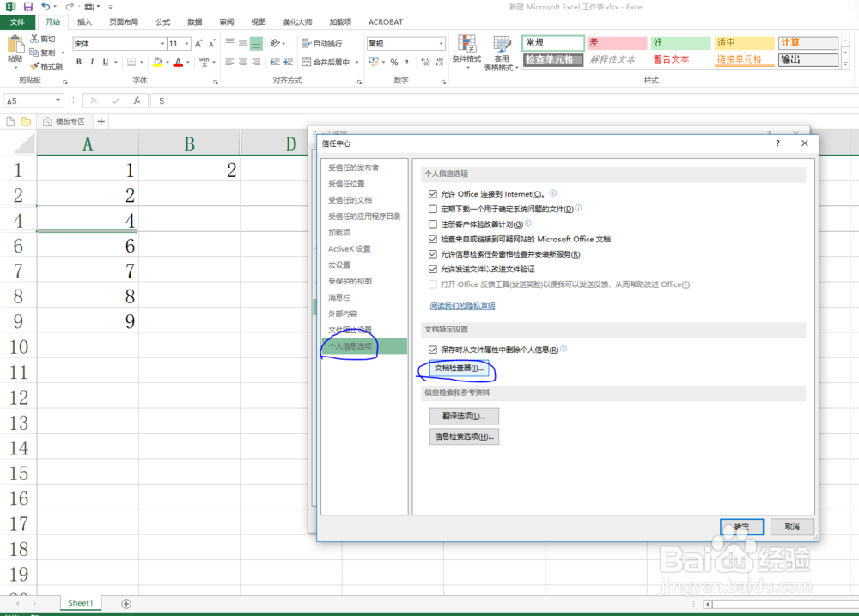Viewport: 859px width, 616px height.
Task: Enable Customer Experience Improvement Program checkbox
Action: click(x=433, y=224)
